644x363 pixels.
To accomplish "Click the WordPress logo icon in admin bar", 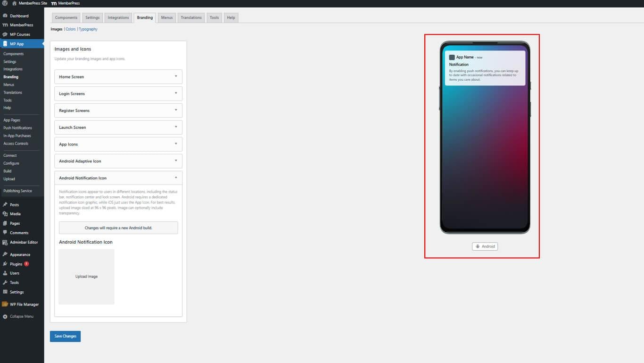I will pyautogui.click(x=5, y=3).
